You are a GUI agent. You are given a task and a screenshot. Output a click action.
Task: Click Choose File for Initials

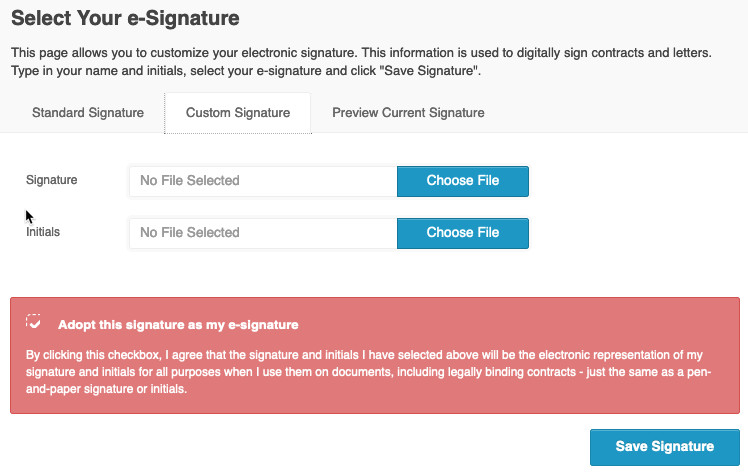click(462, 233)
